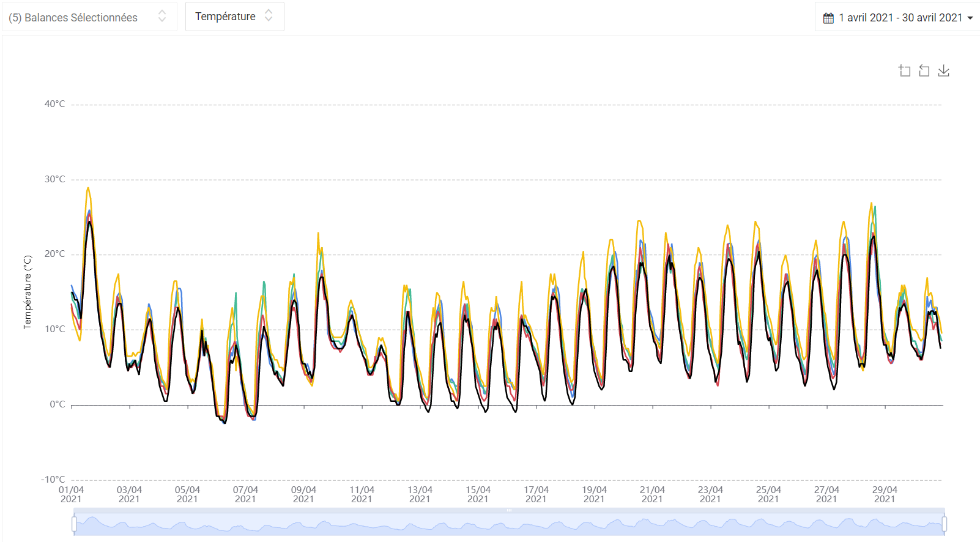The width and height of the screenshot is (980, 542).
Task: Reset the chart zoom with restore icon
Action: (924, 71)
